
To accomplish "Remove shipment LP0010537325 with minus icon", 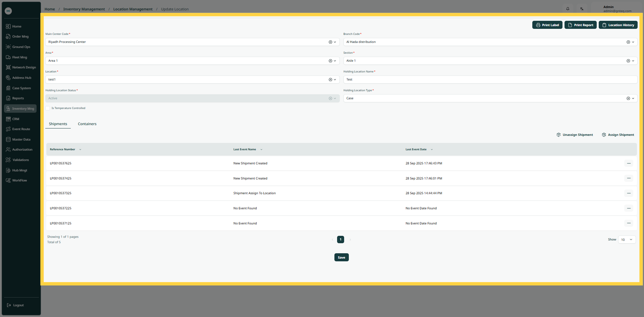I will [x=629, y=193].
